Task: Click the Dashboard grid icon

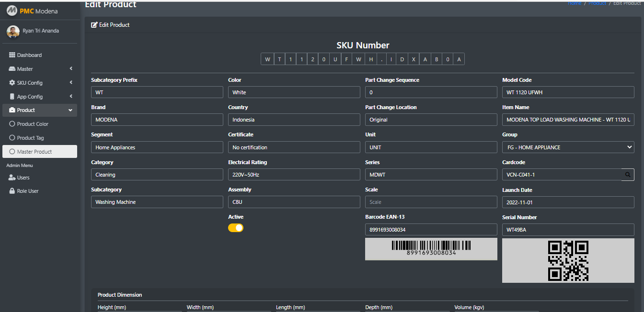Action: coord(12,55)
